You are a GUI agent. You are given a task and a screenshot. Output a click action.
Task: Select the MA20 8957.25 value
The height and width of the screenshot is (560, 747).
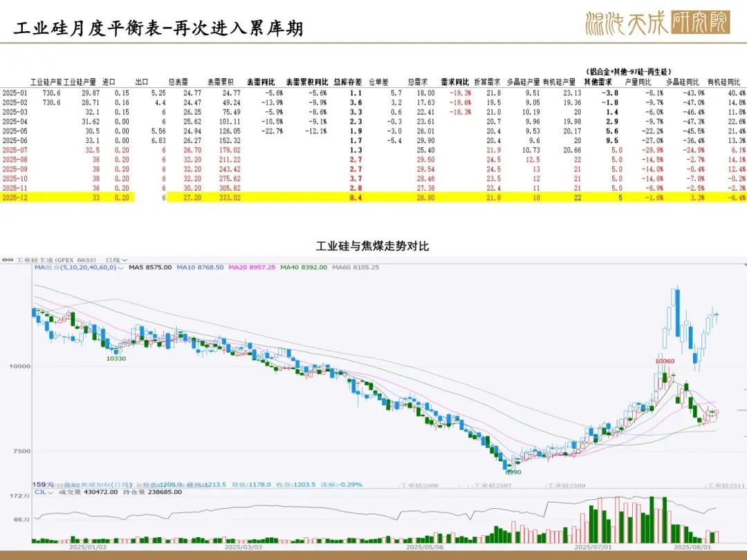[x=252, y=268]
